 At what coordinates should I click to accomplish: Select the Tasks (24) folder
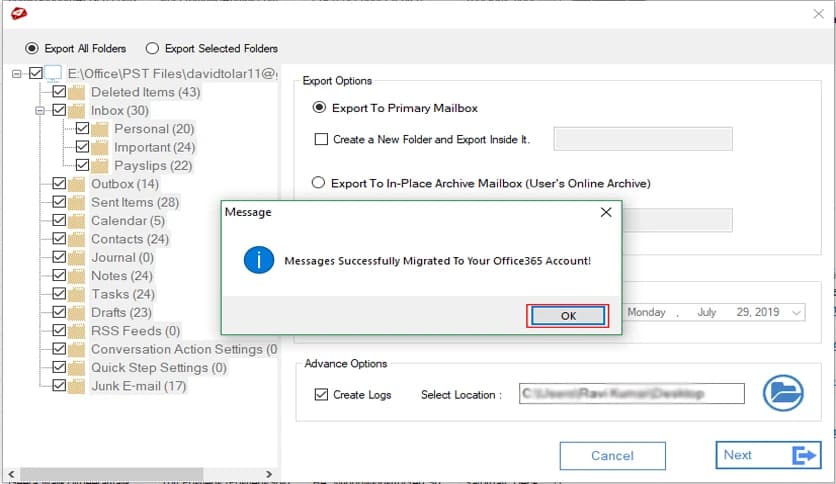pos(123,294)
